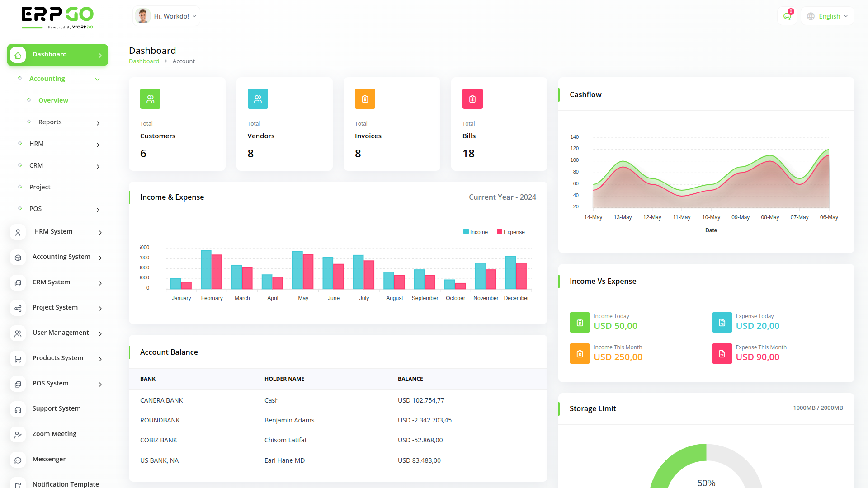The width and height of the screenshot is (868, 488).
Task: Open Products System in sidebar
Action: 58,358
